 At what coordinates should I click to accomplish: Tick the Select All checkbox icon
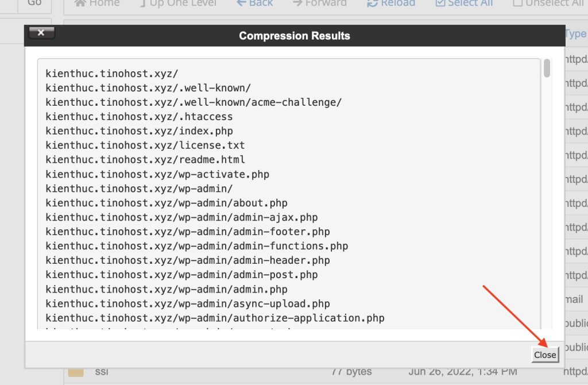(x=440, y=3)
